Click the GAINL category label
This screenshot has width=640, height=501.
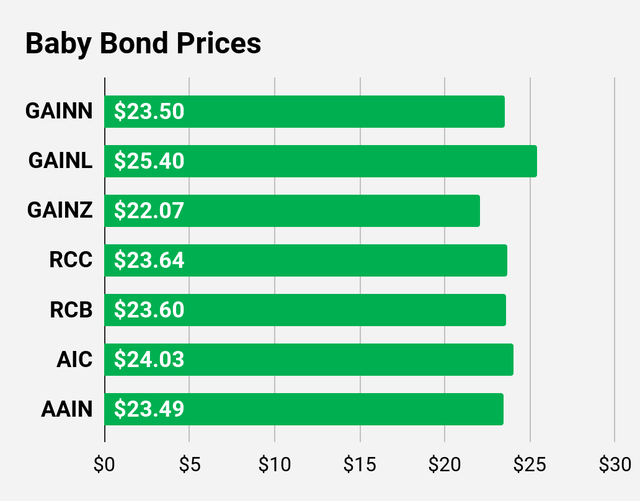click(x=60, y=161)
